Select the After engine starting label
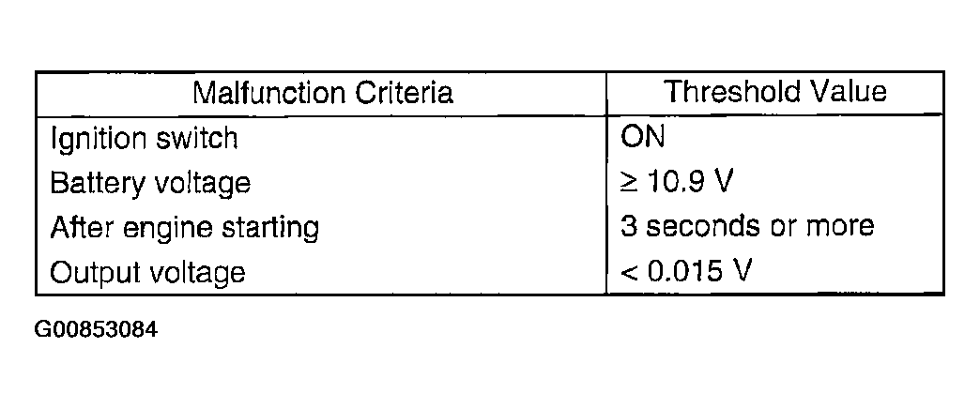The image size is (980, 408). 184,227
